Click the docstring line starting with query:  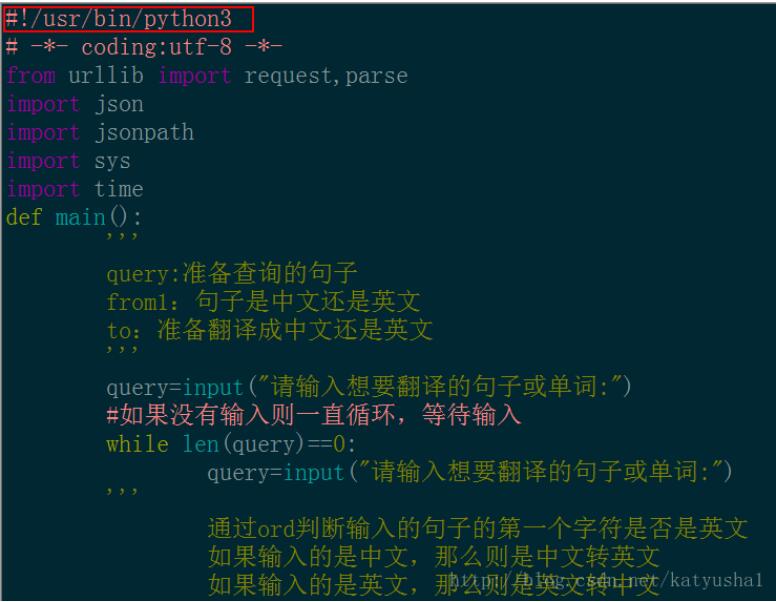[x=232, y=273]
